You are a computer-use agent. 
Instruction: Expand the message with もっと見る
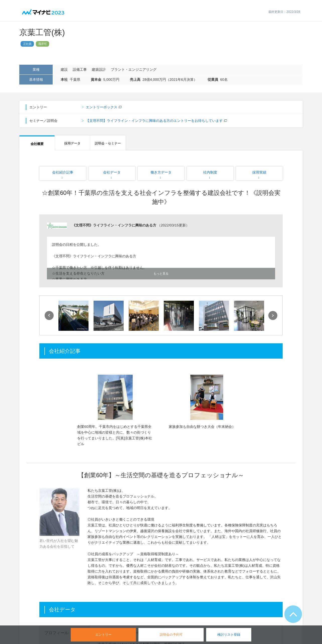[x=161, y=274]
